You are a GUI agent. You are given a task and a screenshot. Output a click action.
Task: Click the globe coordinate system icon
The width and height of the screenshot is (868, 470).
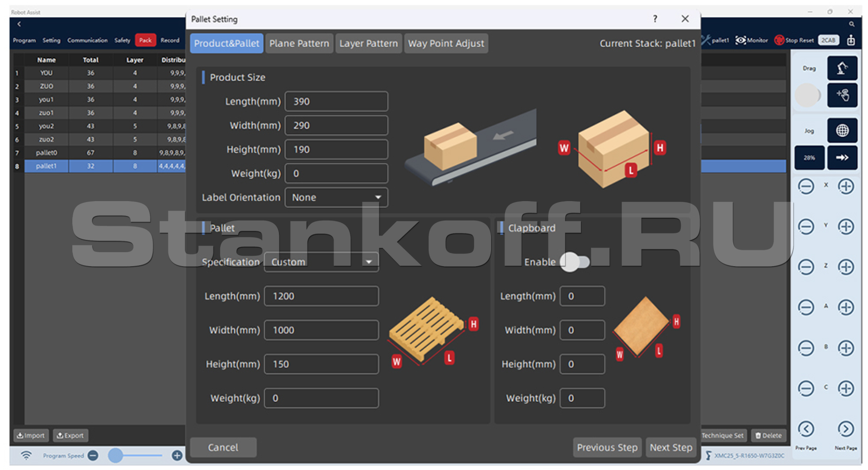[x=842, y=131]
